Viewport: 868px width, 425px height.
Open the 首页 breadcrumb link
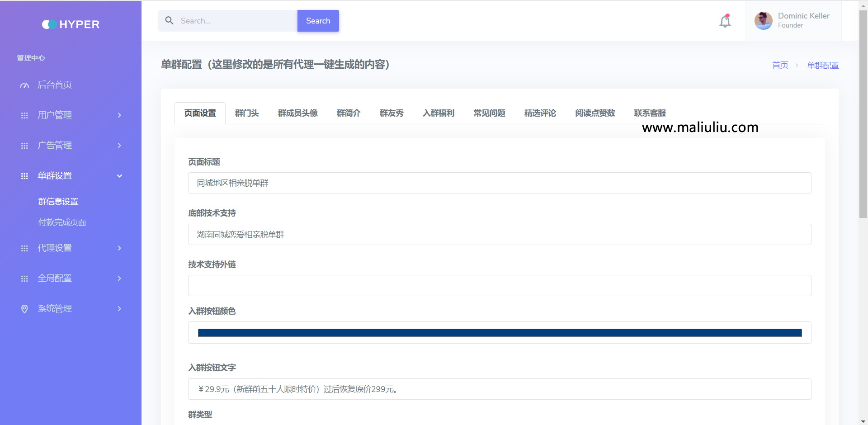point(779,65)
